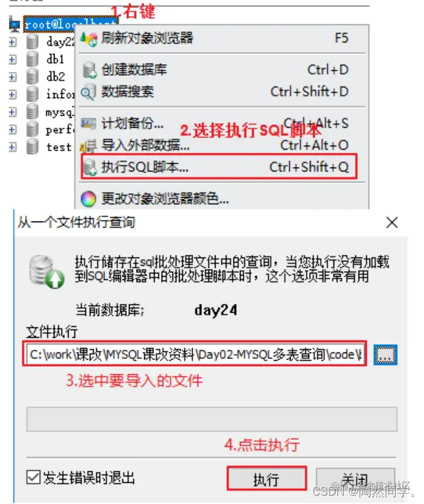Screen dimensions: 424x504
Task: Open the file browse ellipsis button
Action: click(385, 355)
